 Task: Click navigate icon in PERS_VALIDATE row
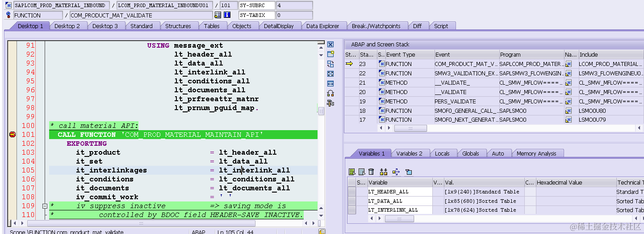click(569, 101)
